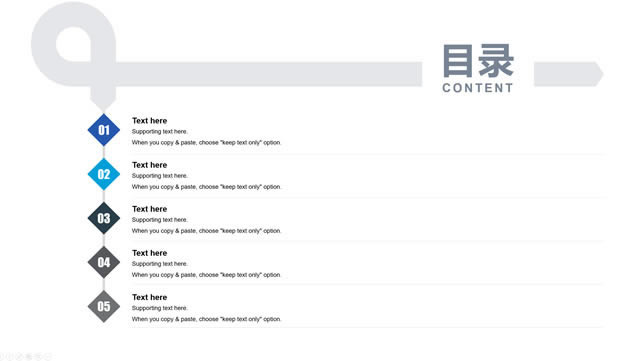Screen dimensions: 635x361
Task: Click the CONTENT subtitle text
Action: click(x=478, y=88)
